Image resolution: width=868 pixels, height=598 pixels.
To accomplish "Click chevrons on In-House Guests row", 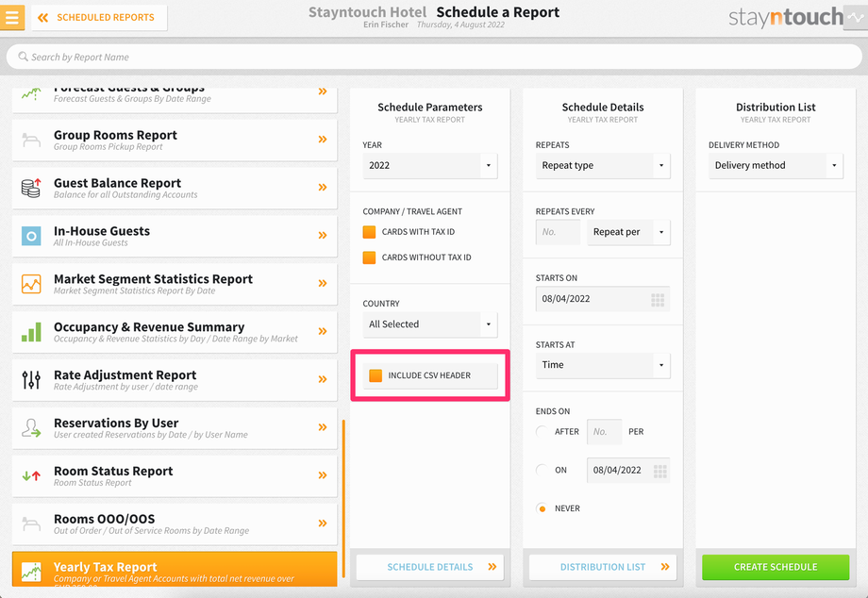I will (323, 236).
